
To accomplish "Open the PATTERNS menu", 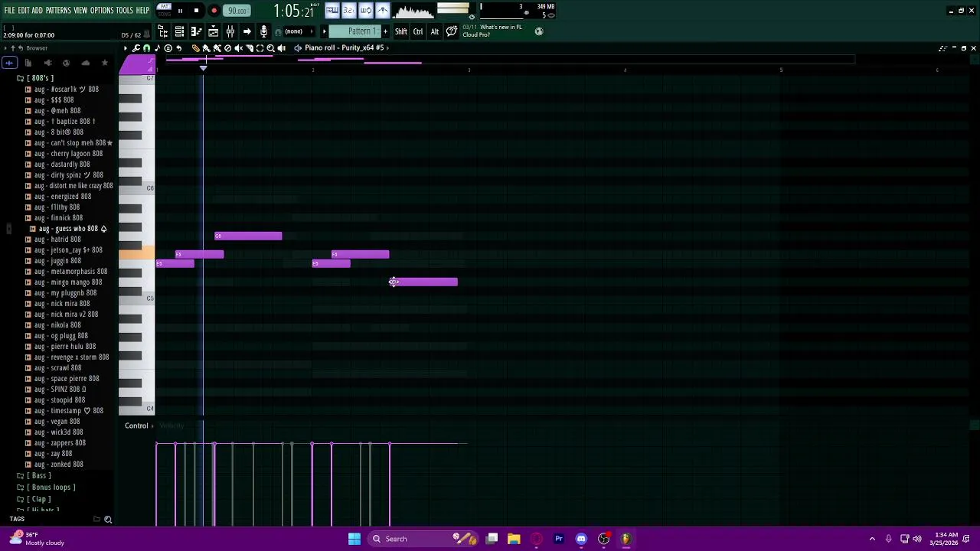I will [58, 10].
